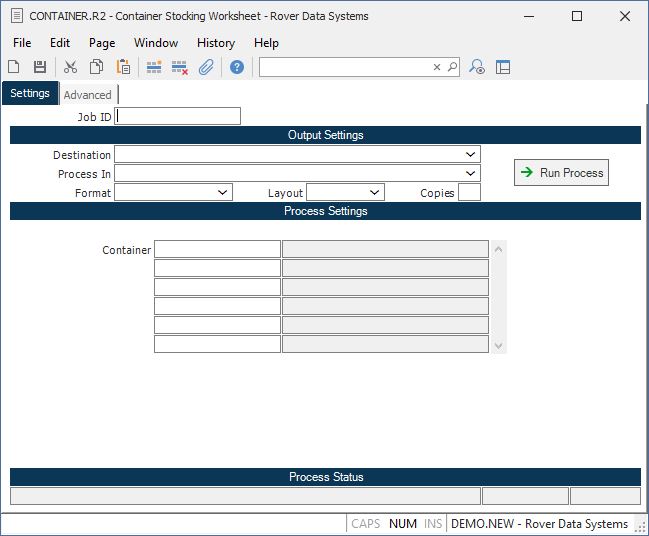Click the Job ID input field
This screenshot has width=649, height=536.
tap(178, 116)
